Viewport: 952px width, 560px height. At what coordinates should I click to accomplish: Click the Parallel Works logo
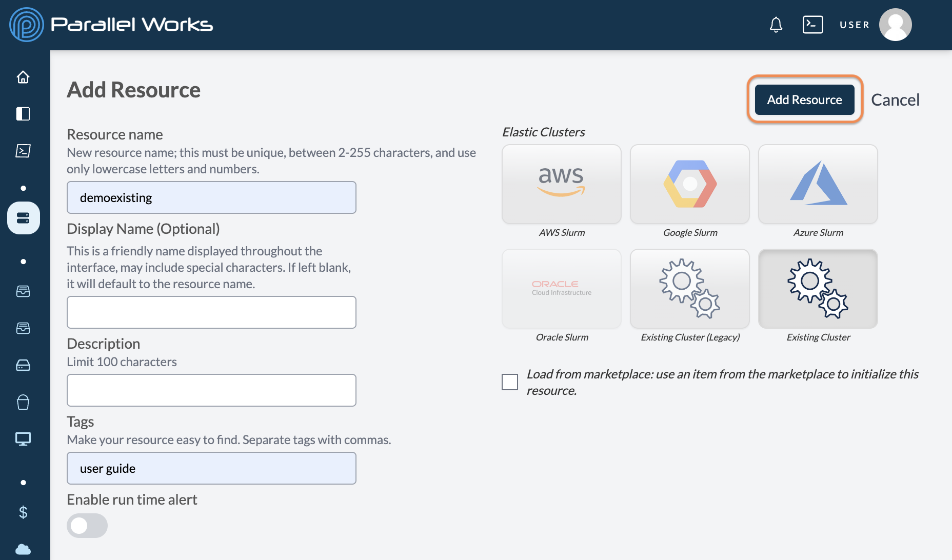pos(111,25)
